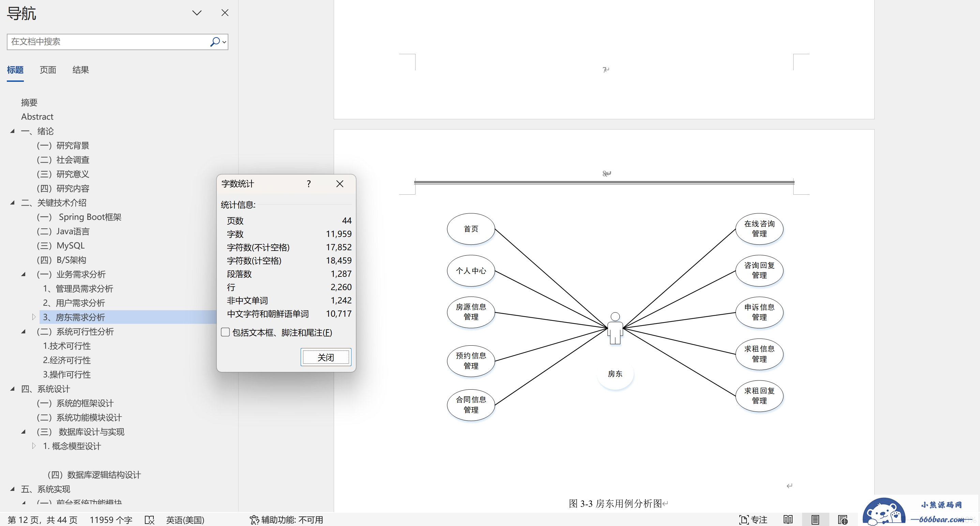Click help icon in 字数统计 dialog

click(x=308, y=184)
